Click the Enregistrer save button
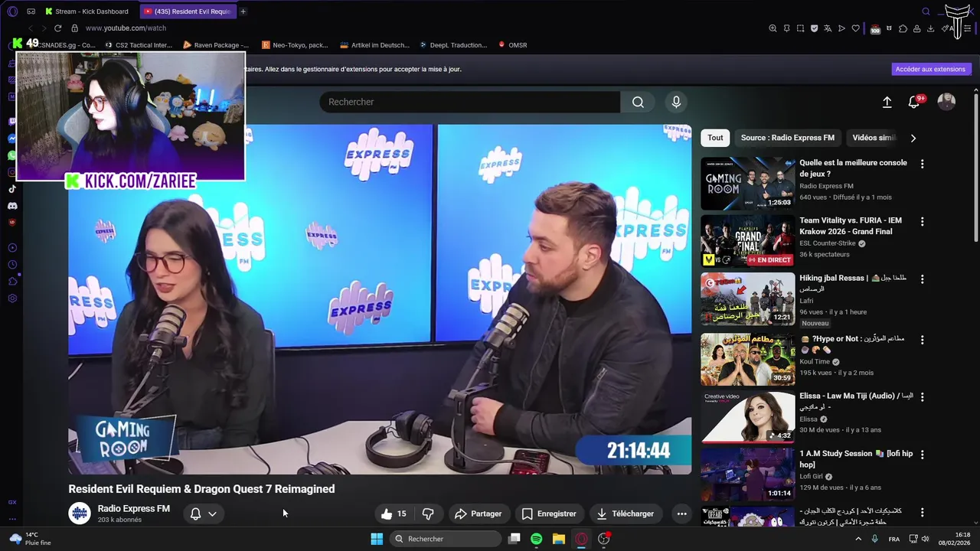980x551 pixels. click(x=549, y=514)
